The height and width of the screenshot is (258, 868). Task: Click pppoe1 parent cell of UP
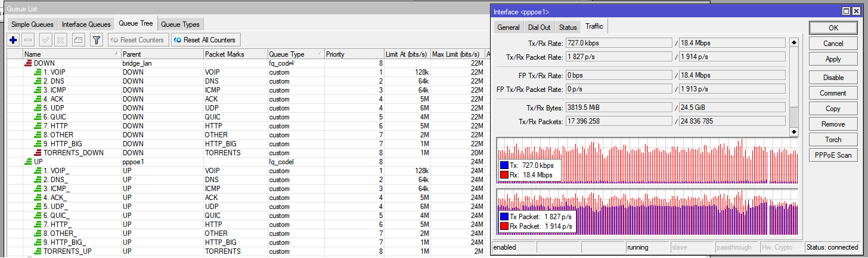point(162,161)
